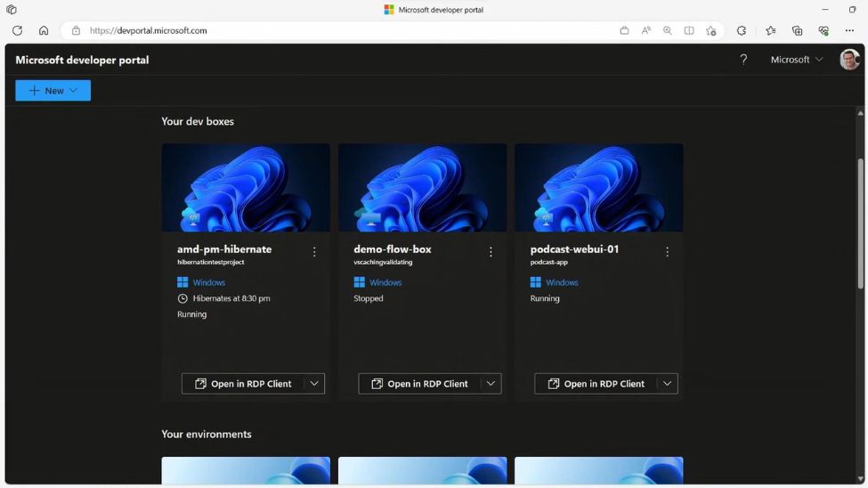Click the Windows logo on podcast-webui-01 card
Screen dimensions: 868x488
point(535,282)
